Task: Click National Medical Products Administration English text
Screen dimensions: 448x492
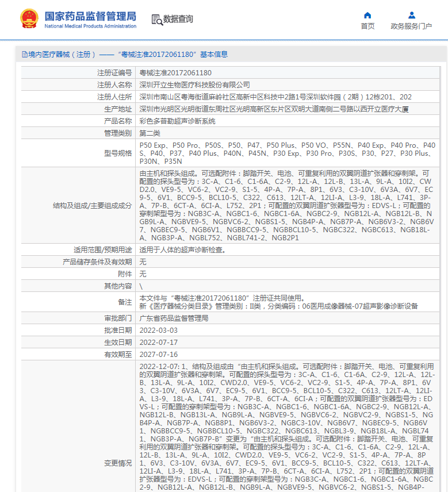Action: (x=90, y=26)
